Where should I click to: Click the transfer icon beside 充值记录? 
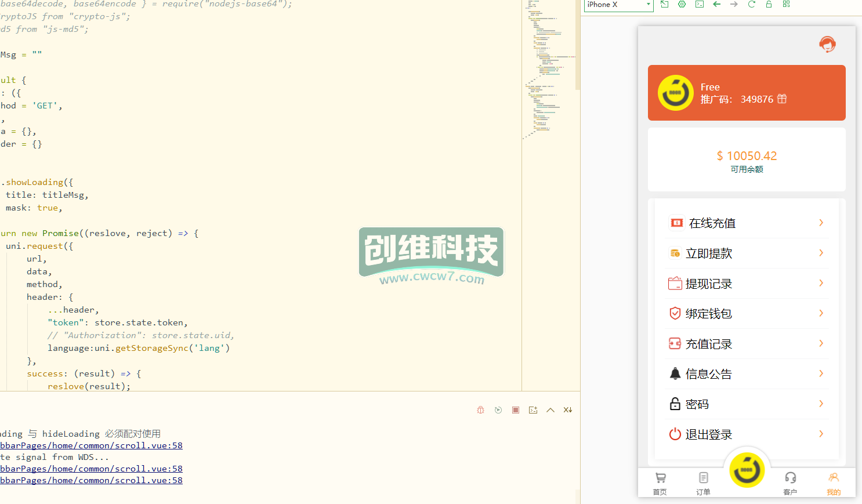(675, 343)
